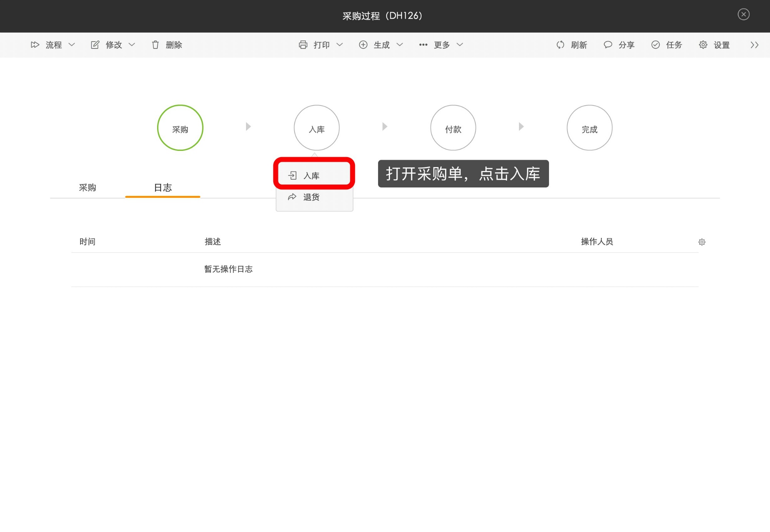Click the 描述 column header
The width and height of the screenshot is (770, 532).
click(213, 242)
